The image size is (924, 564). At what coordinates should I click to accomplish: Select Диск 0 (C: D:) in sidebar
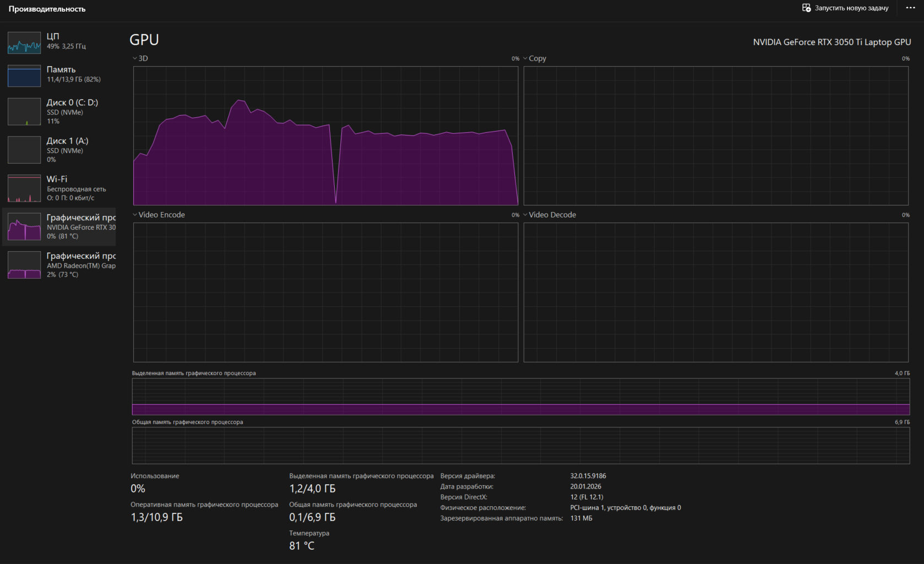coord(59,111)
